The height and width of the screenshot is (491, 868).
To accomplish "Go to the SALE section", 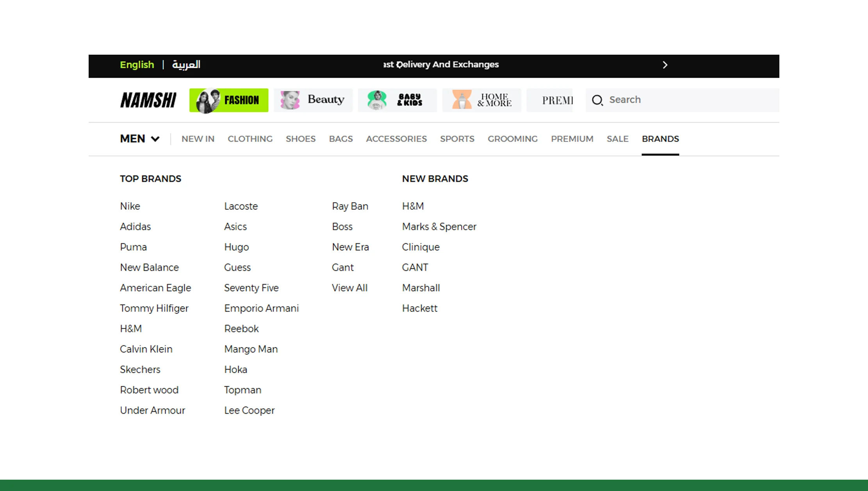I will [x=617, y=139].
